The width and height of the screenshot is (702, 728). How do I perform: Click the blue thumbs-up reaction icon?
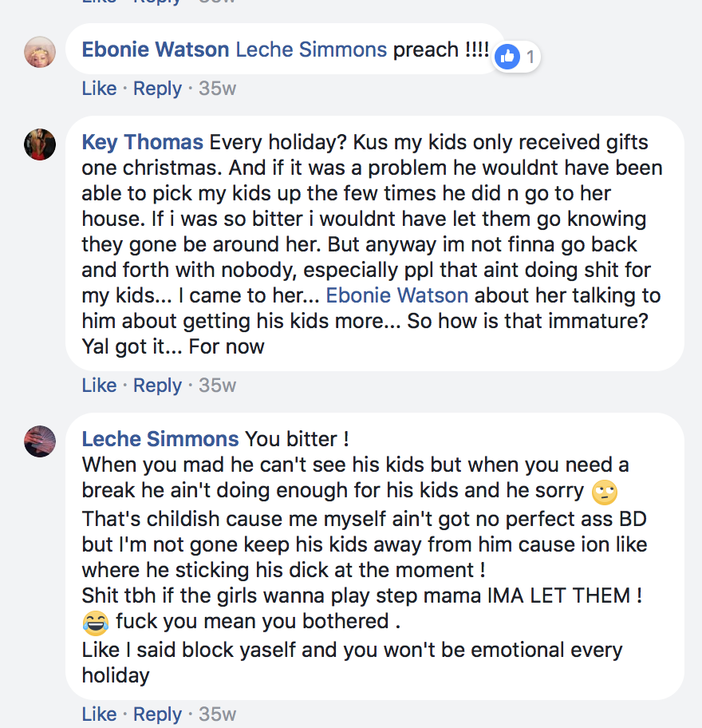tap(507, 57)
